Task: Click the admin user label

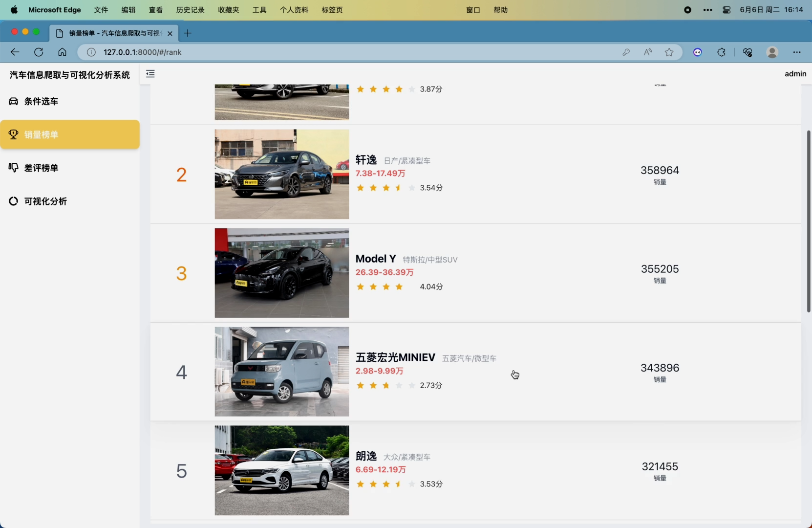Action: point(795,74)
